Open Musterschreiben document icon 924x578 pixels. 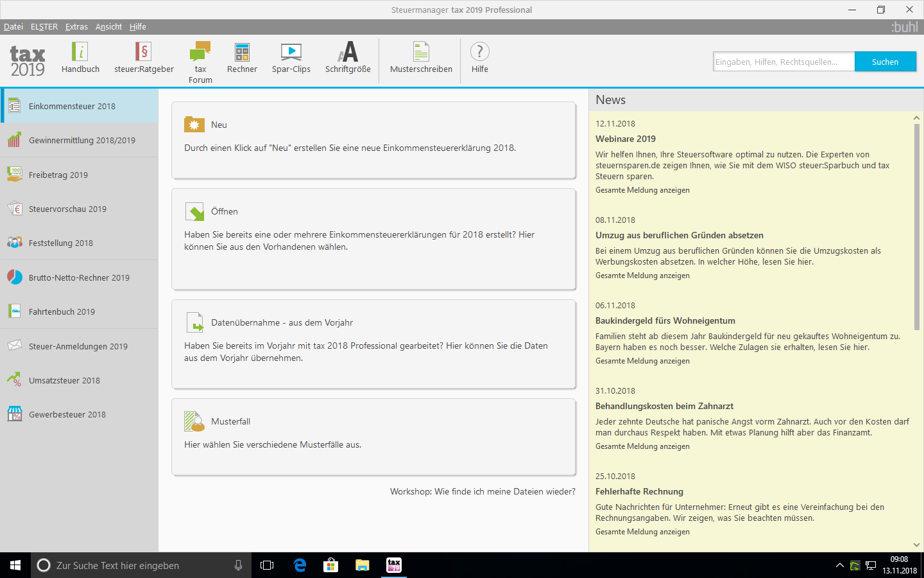[421, 52]
